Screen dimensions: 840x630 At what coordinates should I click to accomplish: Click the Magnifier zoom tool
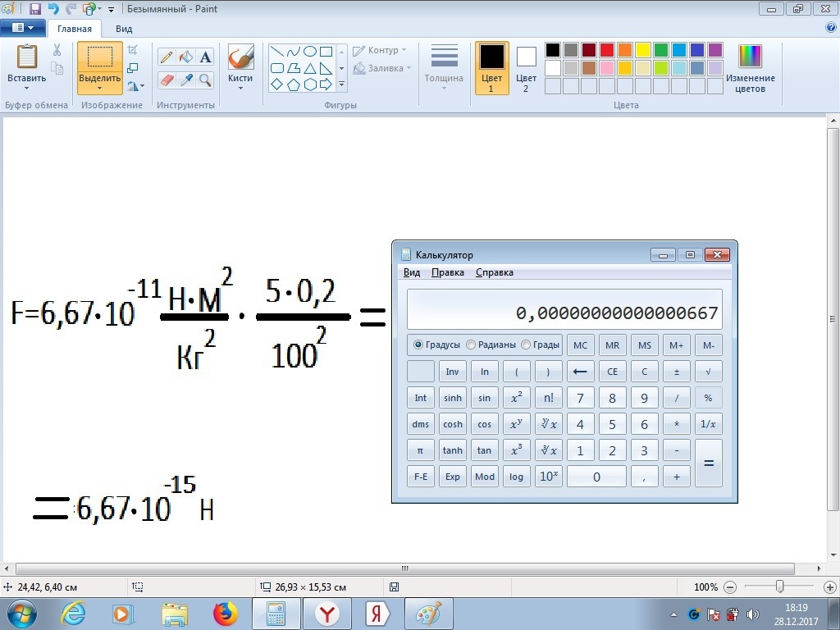[205, 80]
